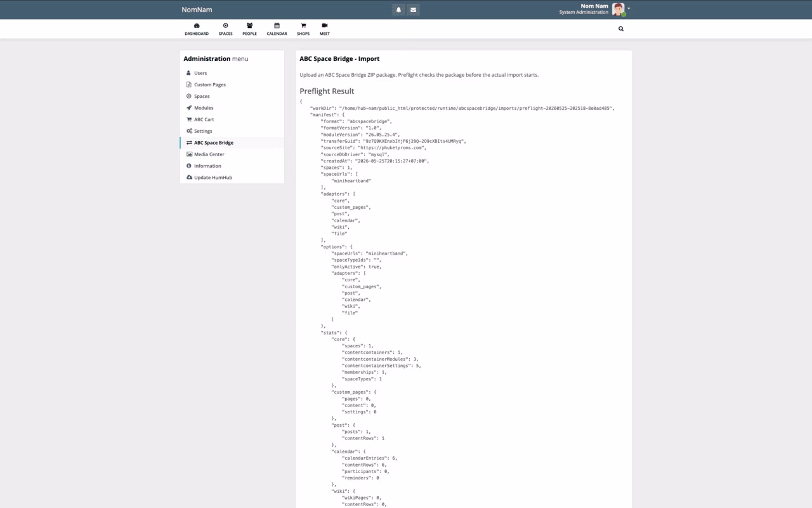Open People from top navigation
The height and width of the screenshot is (508, 812).
[x=249, y=29]
